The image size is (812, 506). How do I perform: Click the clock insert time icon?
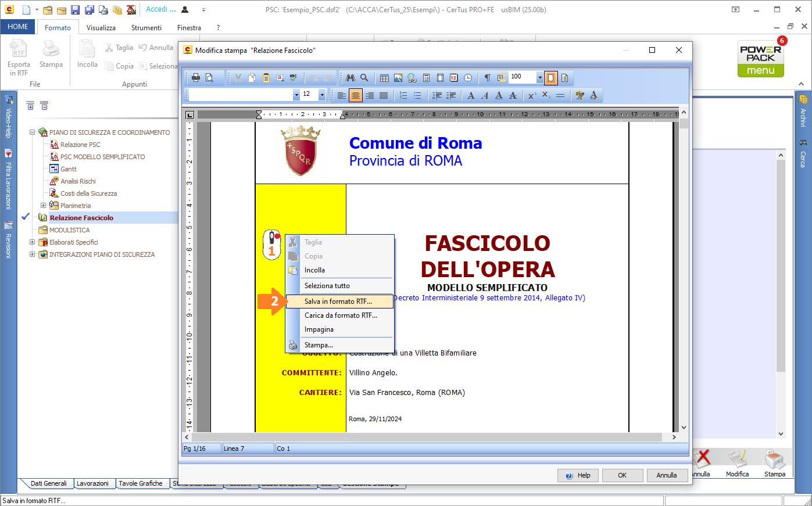point(468,78)
